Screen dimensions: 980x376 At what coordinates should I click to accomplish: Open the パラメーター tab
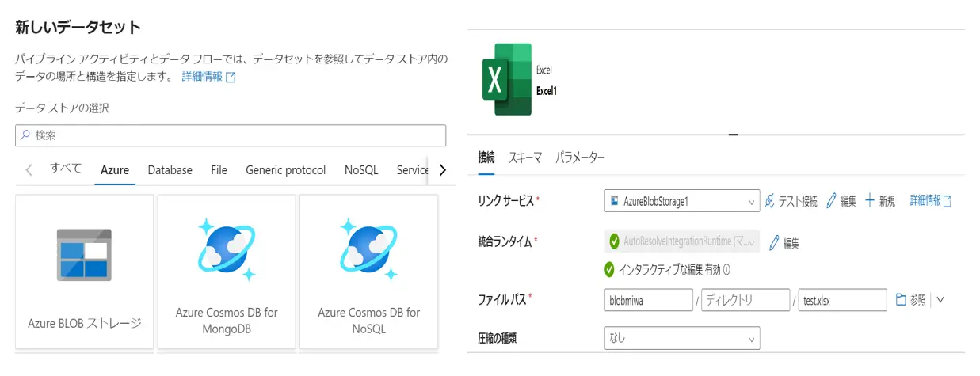click(x=581, y=158)
